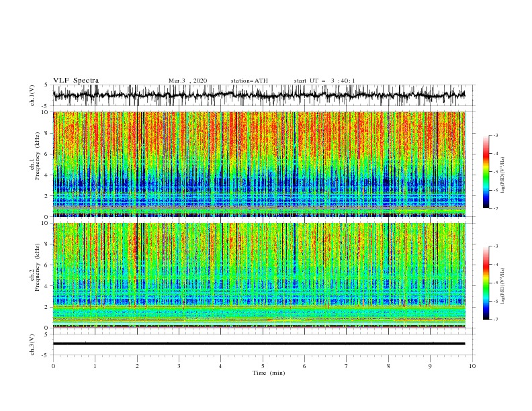Click inside the ch.2 spectrogram panel

[x=259, y=275]
